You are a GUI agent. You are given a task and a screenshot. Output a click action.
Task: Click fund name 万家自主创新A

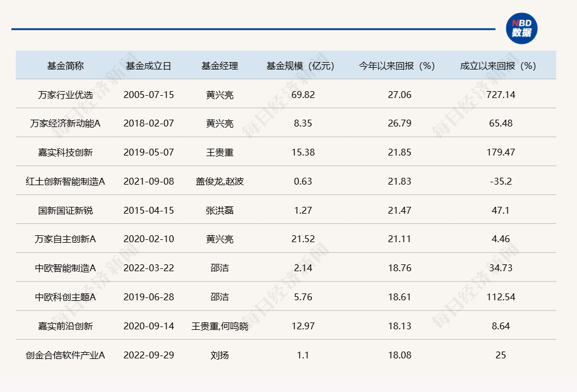tap(66, 239)
